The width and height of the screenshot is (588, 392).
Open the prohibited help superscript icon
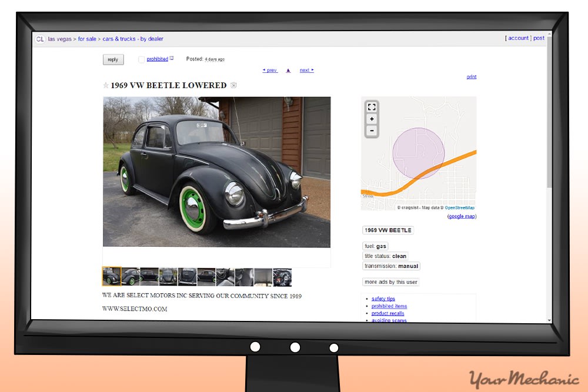[171, 58]
